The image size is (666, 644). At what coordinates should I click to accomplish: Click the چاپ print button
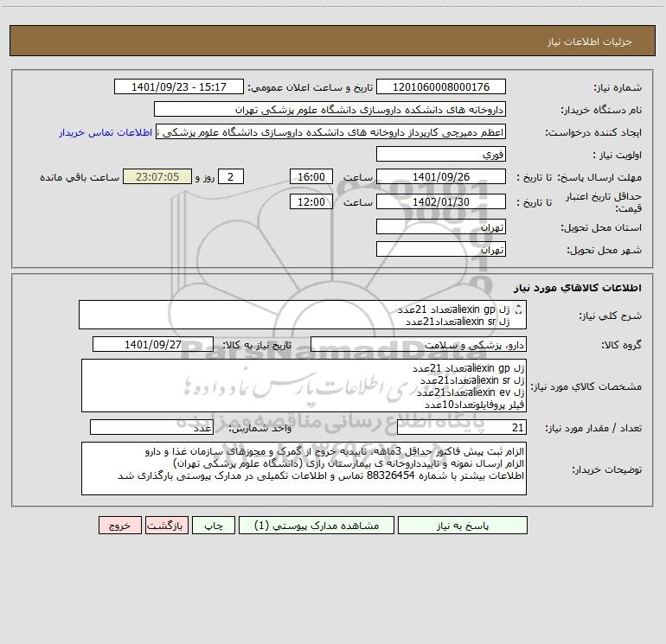point(214,526)
